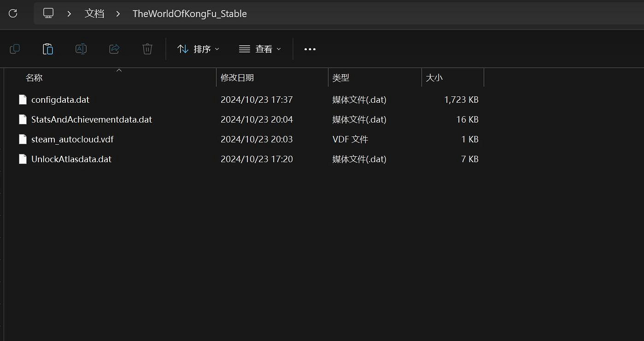Click the paste clipboard icon

point(48,49)
